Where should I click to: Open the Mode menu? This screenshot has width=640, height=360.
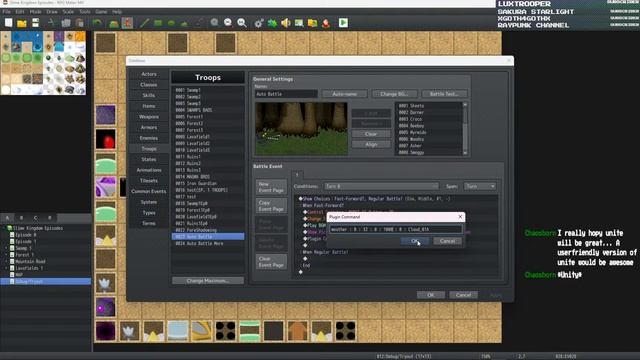pos(36,12)
